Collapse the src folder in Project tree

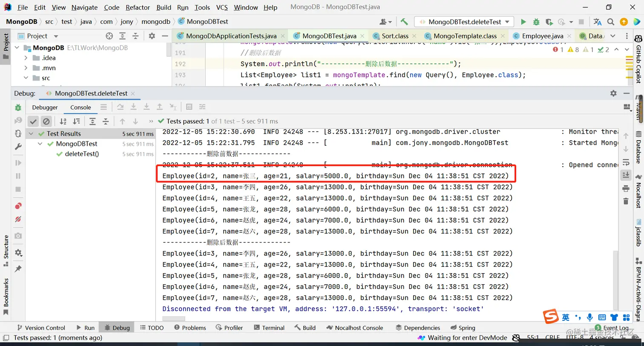(26, 78)
